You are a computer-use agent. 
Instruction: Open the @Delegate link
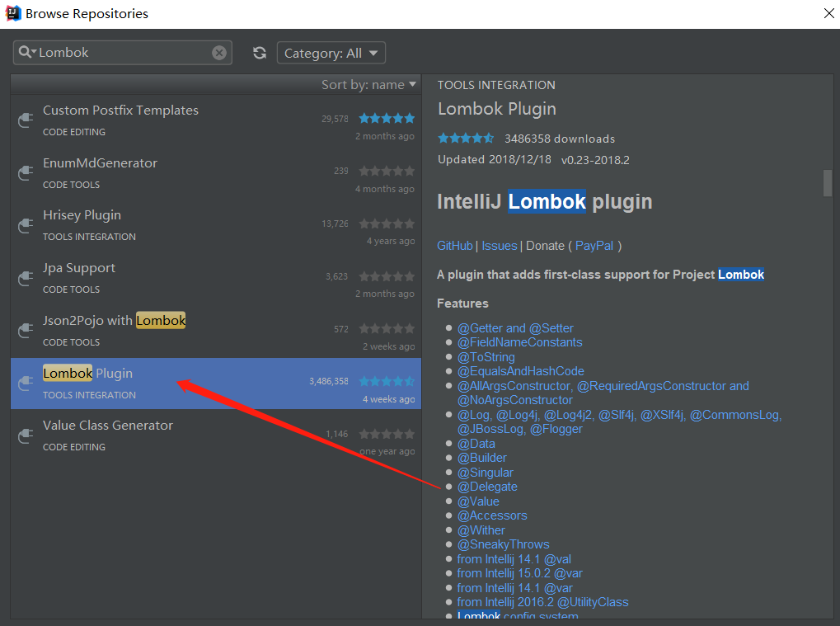487,487
